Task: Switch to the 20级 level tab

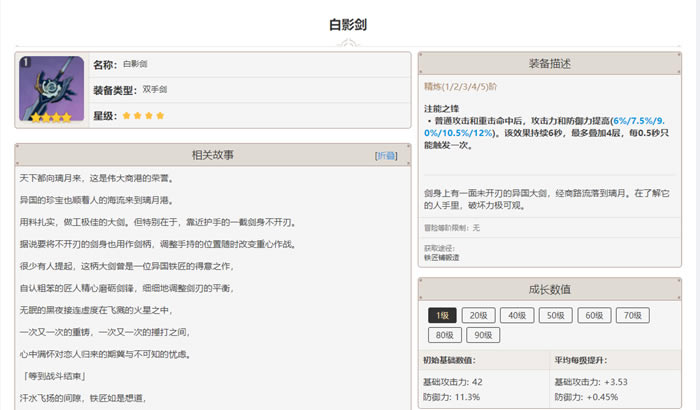Action: coord(480,315)
